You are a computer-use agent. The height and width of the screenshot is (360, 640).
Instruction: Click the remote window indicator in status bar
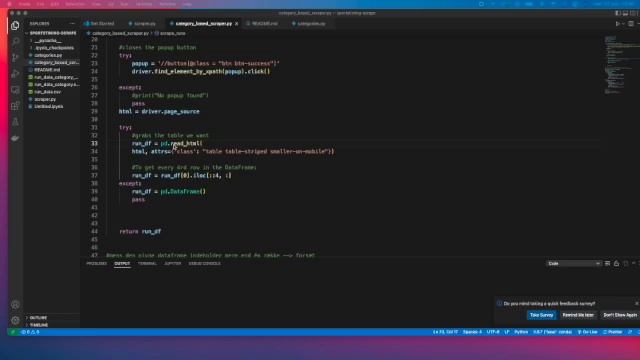click(x=13, y=332)
